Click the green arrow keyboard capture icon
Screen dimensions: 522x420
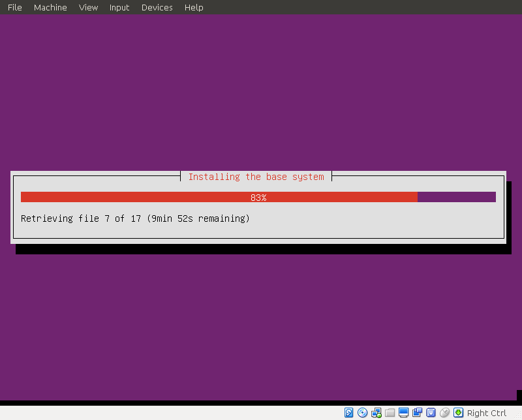pos(459,413)
